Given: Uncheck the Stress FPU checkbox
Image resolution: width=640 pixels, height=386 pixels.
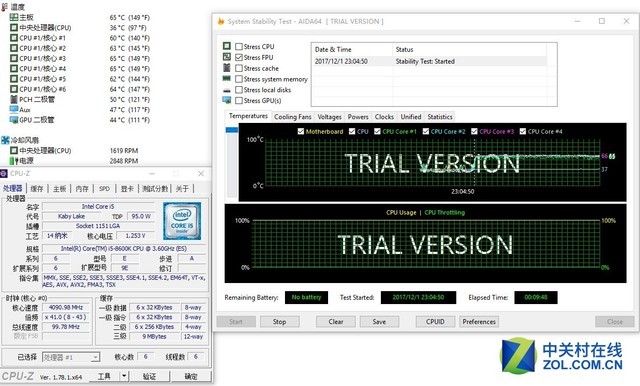Looking at the screenshot, I should (x=239, y=58).
